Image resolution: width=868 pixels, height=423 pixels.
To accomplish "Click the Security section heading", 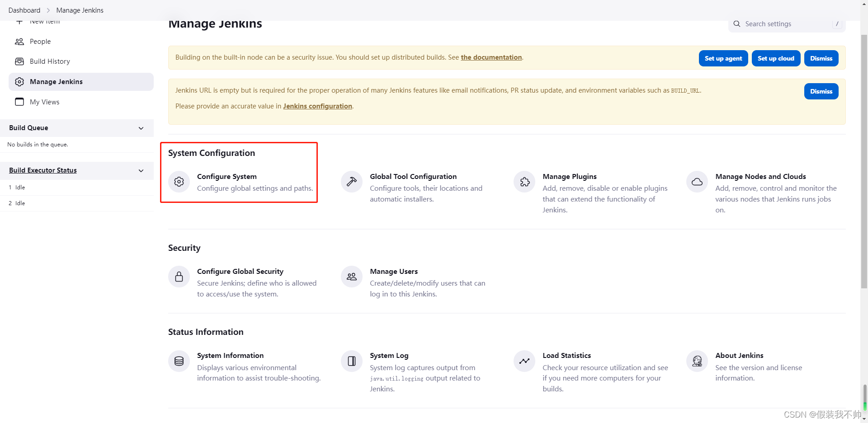I will (184, 248).
